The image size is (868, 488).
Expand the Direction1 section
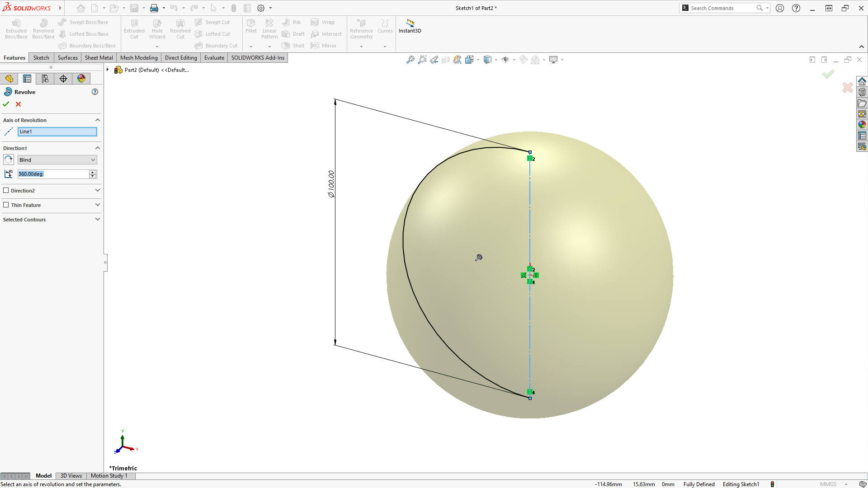(97, 148)
